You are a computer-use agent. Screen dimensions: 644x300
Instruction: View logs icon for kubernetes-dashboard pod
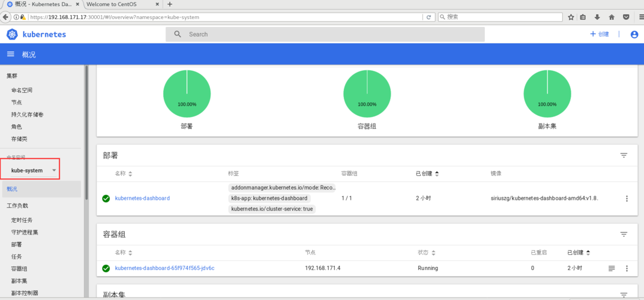coord(612,268)
